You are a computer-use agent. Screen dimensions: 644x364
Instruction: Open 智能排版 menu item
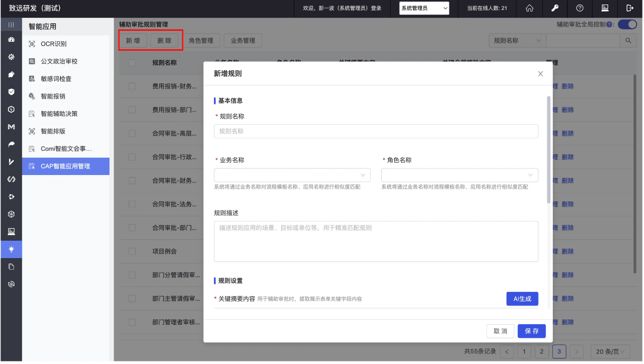(x=66, y=131)
